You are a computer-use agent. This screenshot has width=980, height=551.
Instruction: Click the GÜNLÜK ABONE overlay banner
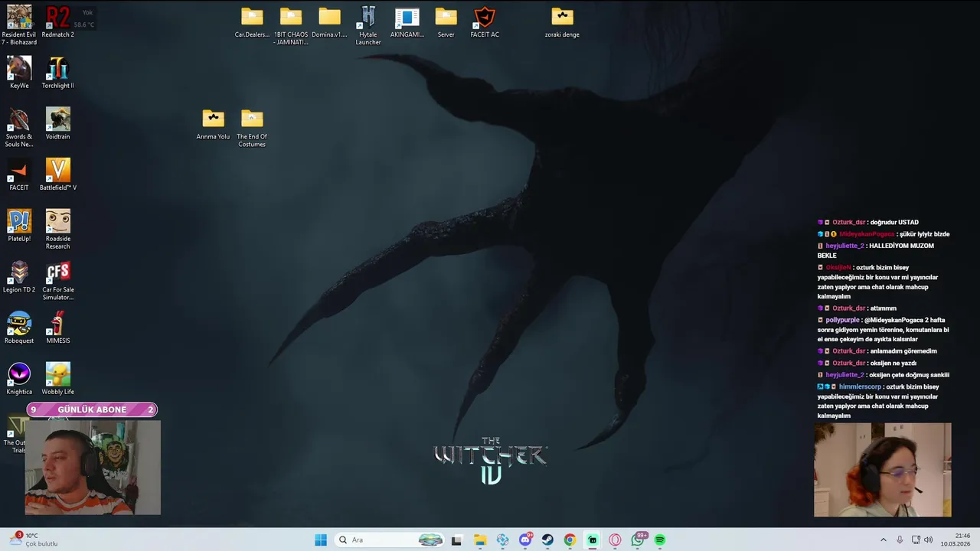tap(92, 409)
